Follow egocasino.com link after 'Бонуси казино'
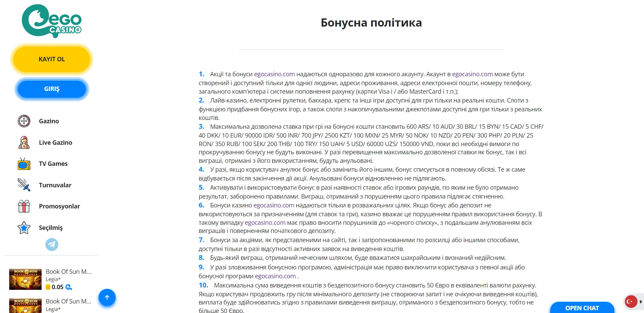The image size is (644, 313). tap(274, 205)
